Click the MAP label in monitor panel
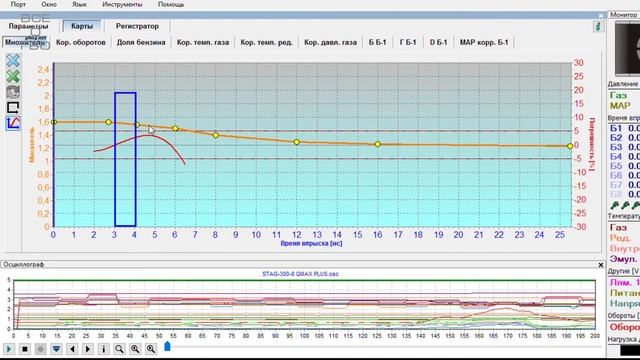This screenshot has height=360, width=640. pyautogui.click(x=620, y=106)
